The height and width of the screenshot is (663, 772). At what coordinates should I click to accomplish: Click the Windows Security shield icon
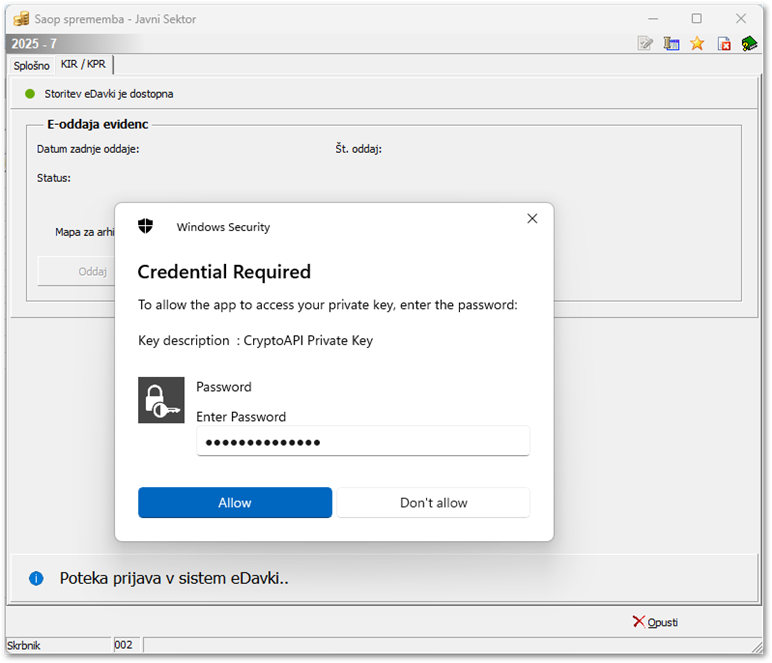[145, 226]
